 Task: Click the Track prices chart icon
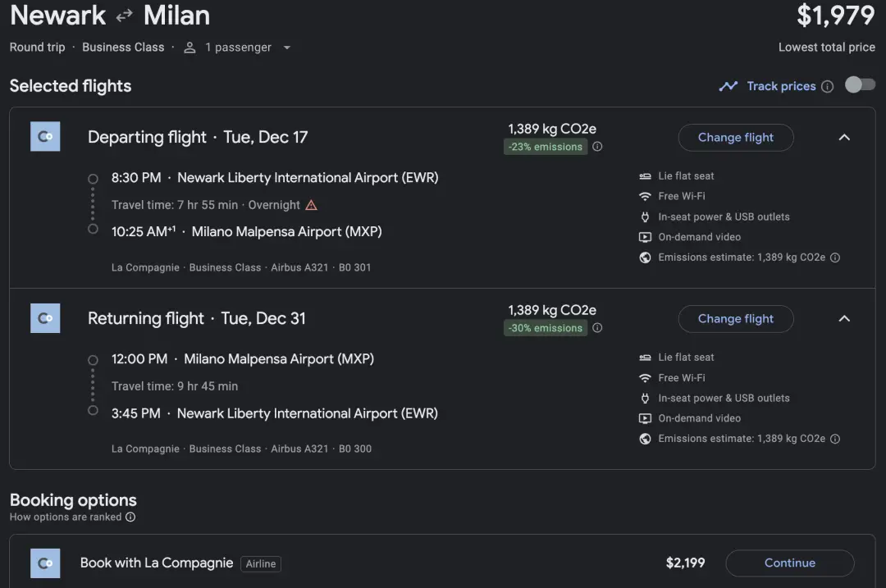coord(728,86)
